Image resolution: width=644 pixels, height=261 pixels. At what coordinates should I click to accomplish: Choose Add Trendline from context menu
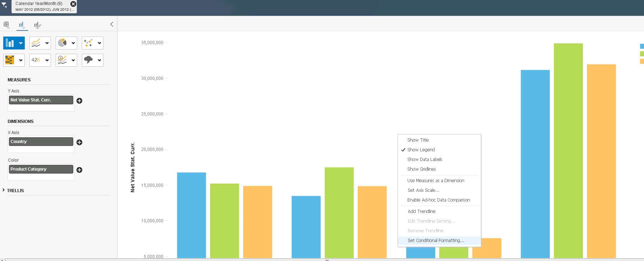pos(421,212)
